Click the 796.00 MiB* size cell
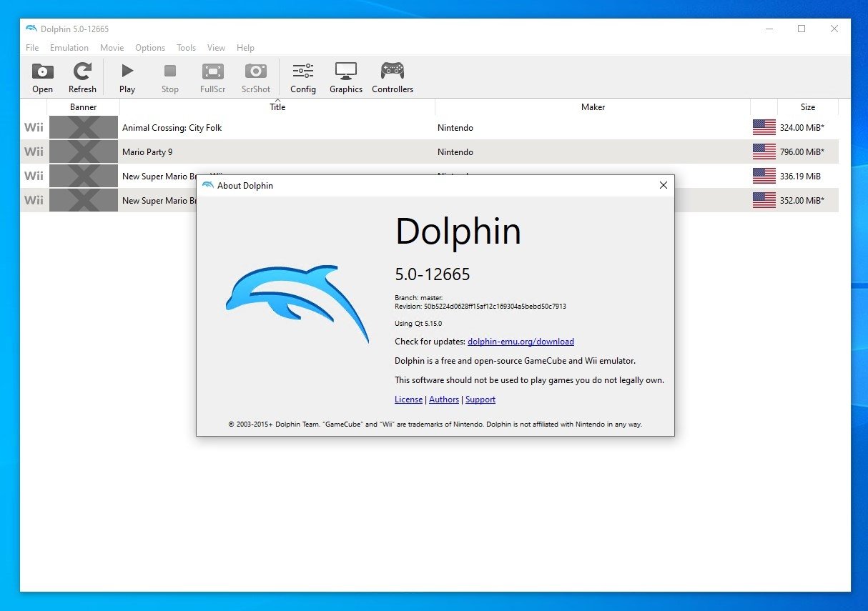This screenshot has height=611, width=868. tap(802, 152)
